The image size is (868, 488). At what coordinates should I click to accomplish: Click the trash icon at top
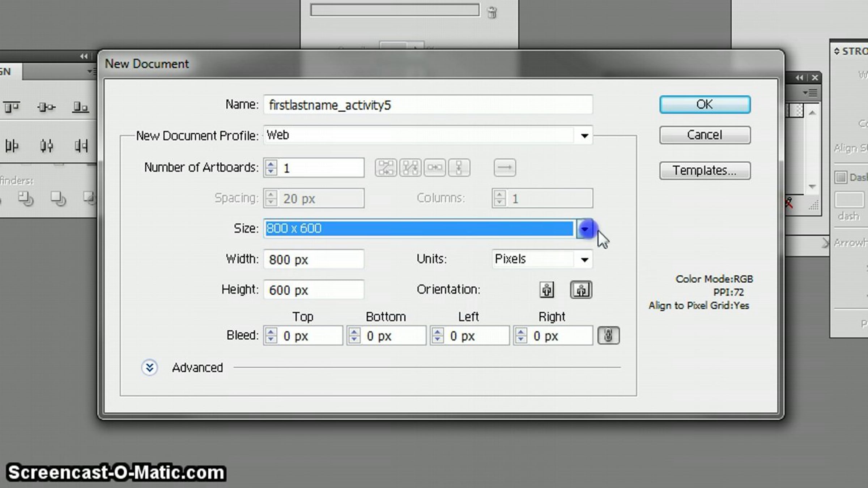pos(492,13)
